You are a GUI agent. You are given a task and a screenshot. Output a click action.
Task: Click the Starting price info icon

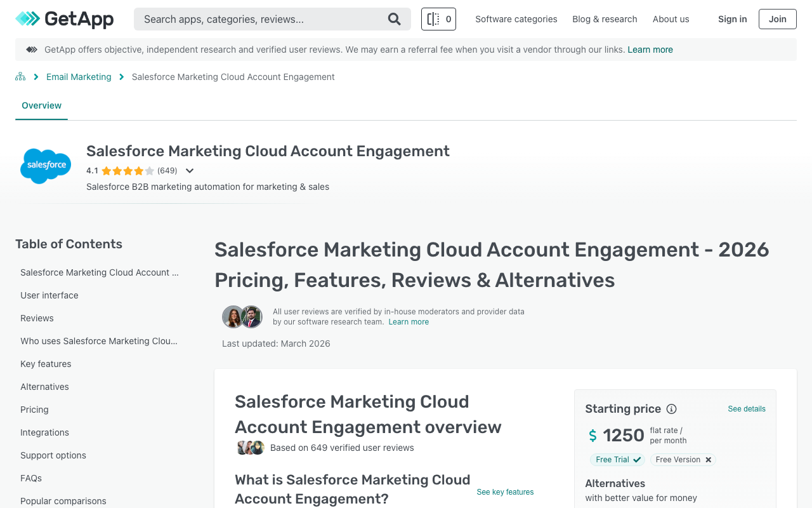pyautogui.click(x=671, y=409)
